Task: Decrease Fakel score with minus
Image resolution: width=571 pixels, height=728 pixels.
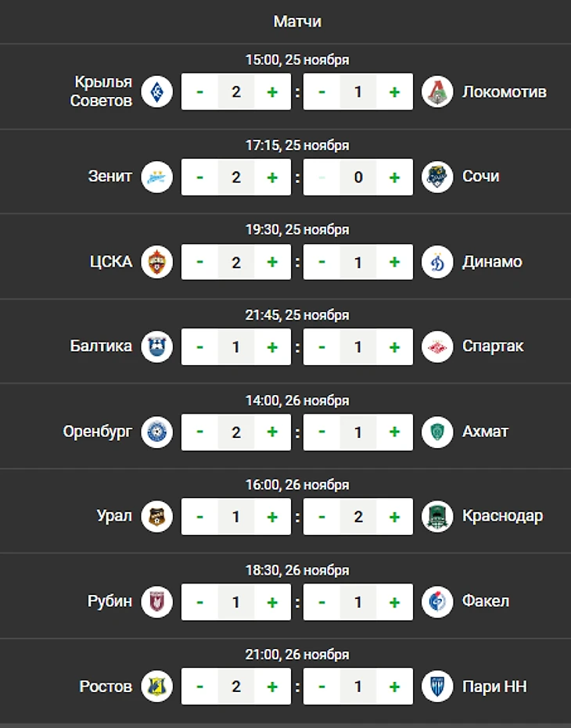Action: (x=321, y=601)
